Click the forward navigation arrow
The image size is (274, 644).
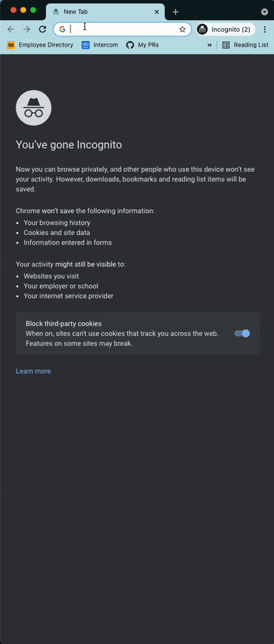click(x=27, y=29)
